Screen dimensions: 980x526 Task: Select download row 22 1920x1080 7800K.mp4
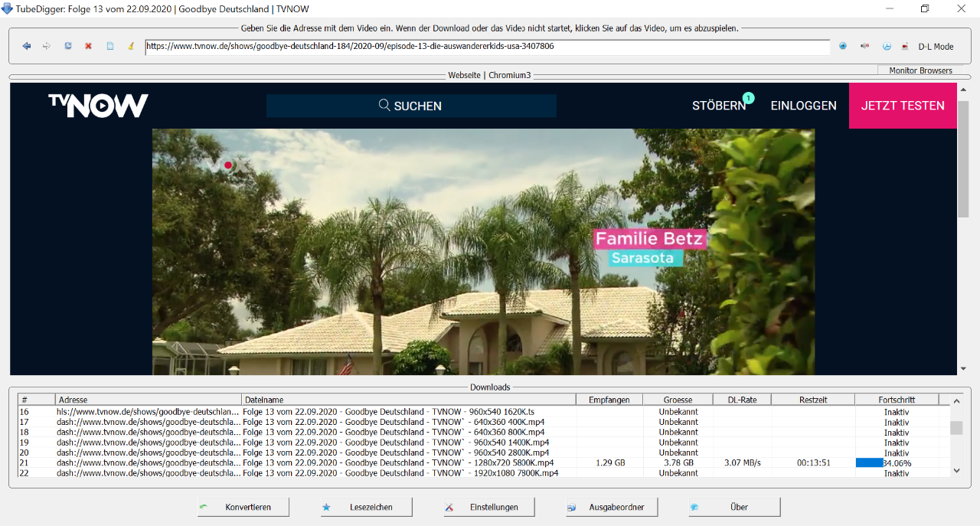484,473
